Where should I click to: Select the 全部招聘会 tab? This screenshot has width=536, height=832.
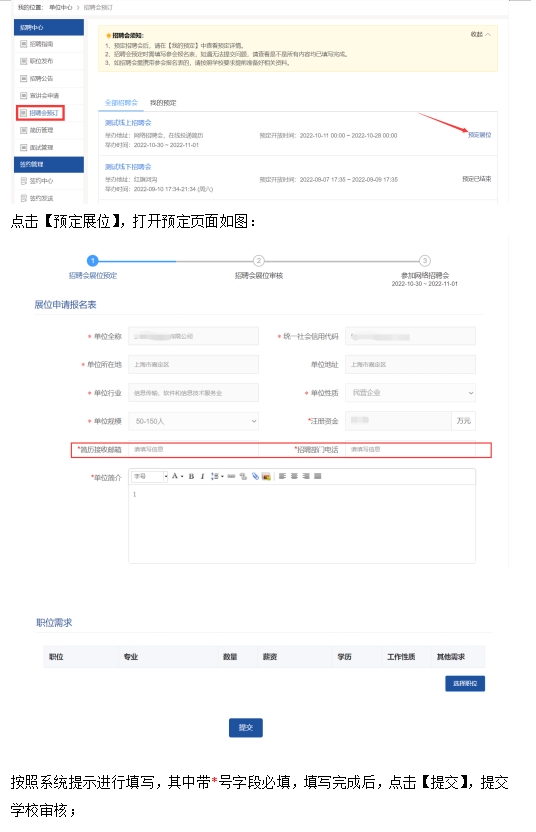pos(121,102)
